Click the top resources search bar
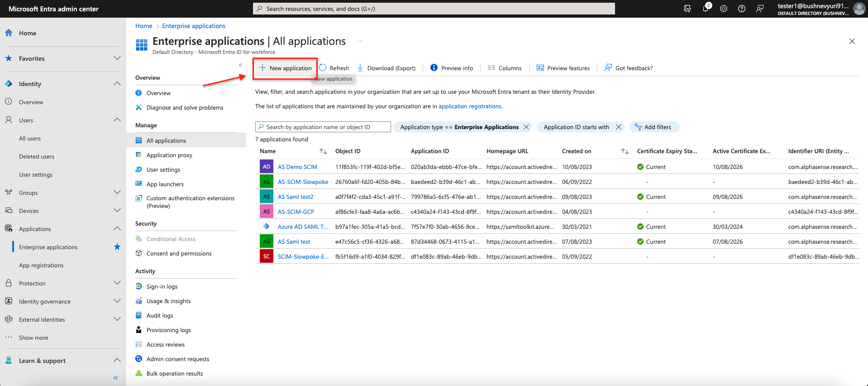868x386 pixels. tap(434, 9)
